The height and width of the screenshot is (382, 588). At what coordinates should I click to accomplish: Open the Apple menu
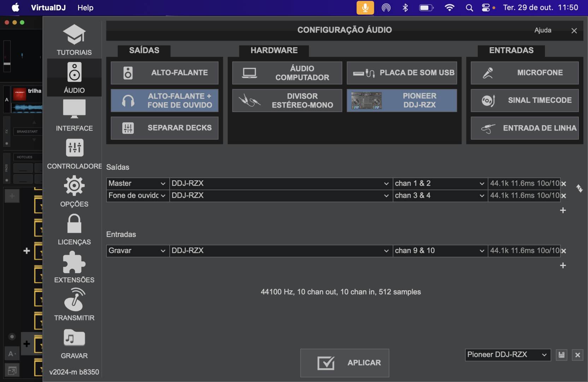[16, 8]
